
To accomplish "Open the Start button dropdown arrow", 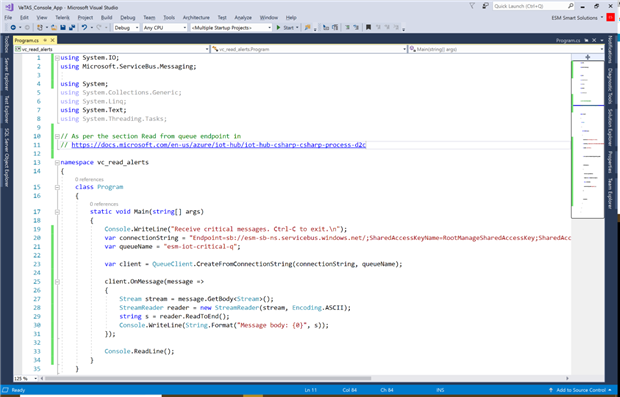I will click(297, 28).
